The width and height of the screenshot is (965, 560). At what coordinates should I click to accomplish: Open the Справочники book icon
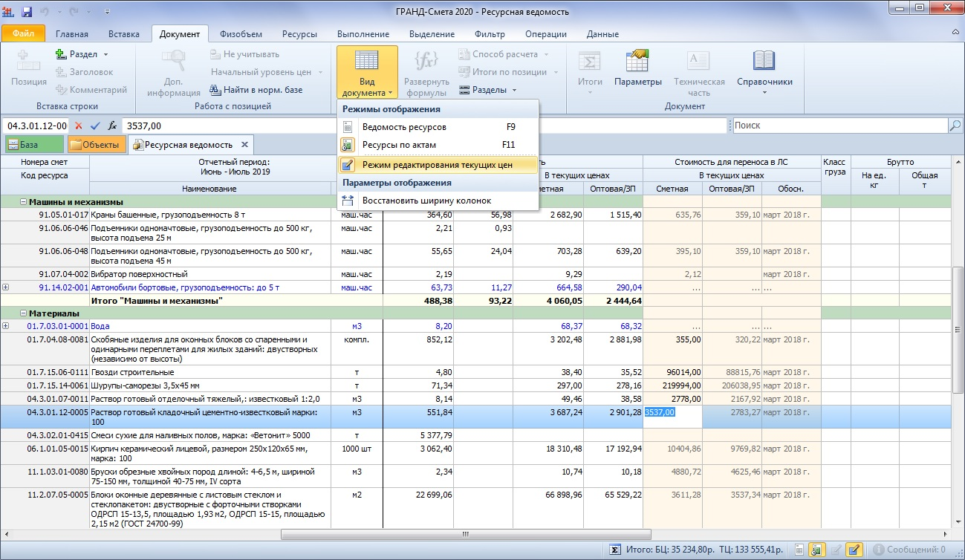tap(764, 61)
